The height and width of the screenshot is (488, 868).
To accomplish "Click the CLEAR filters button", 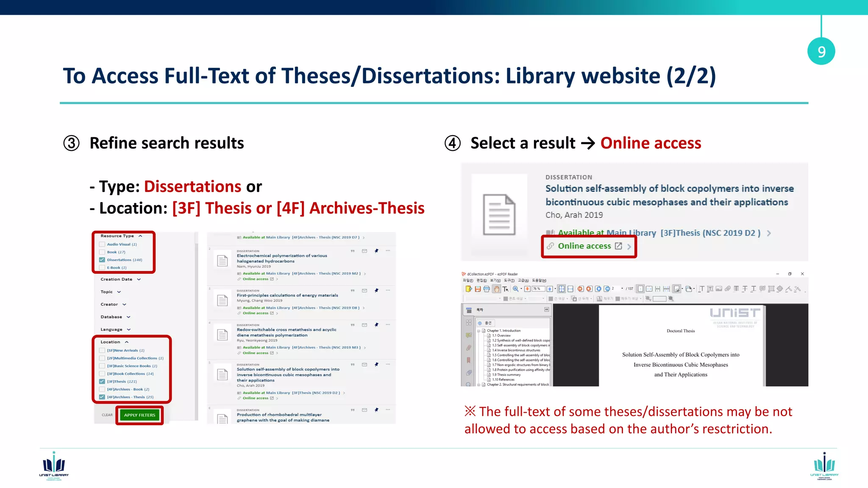I will coord(107,415).
